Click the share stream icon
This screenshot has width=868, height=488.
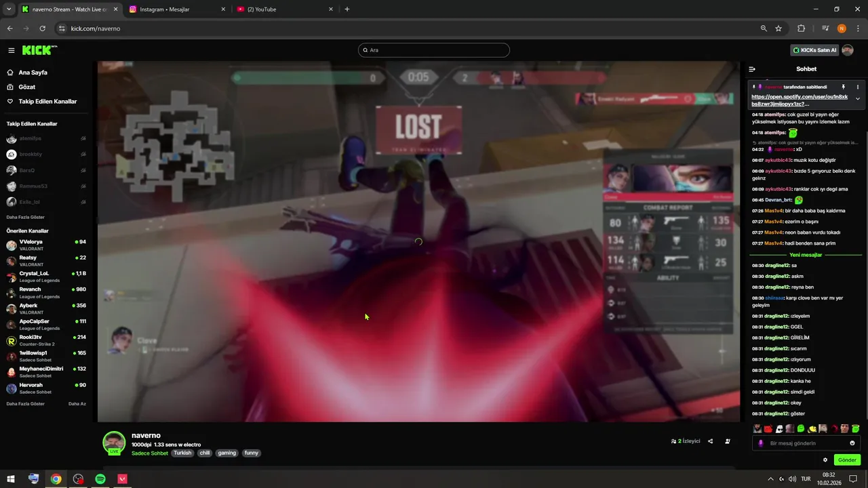tap(710, 441)
